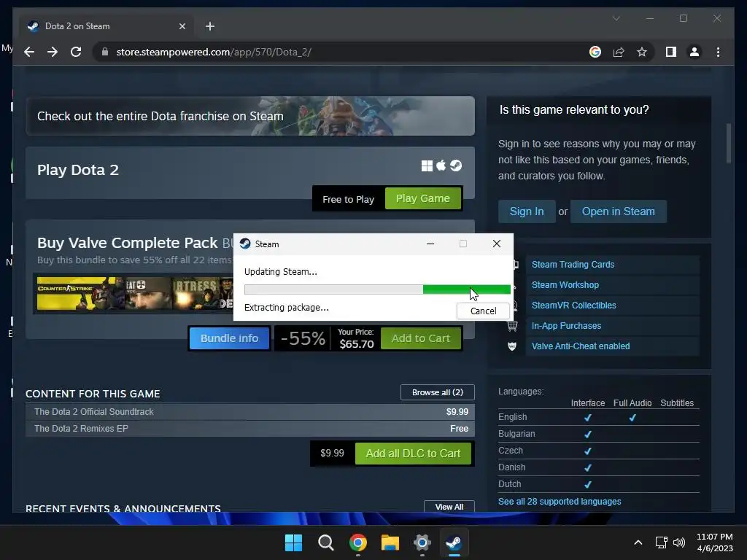This screenshot has height=560, width=747.
Task: Open The Dota 2 Remixes EP row
Action: 250,429
